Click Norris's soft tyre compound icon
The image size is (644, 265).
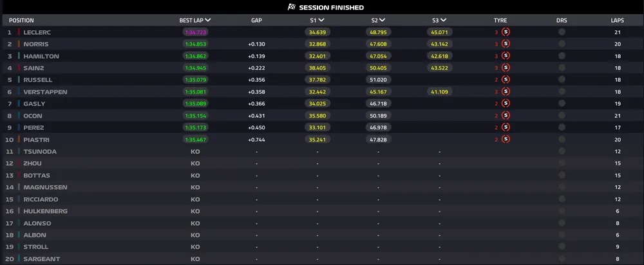coord(506,44)
